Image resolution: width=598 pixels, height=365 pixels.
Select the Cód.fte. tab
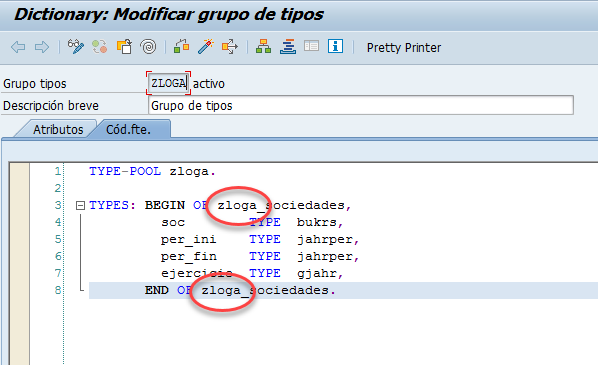(x=129, y=129)
